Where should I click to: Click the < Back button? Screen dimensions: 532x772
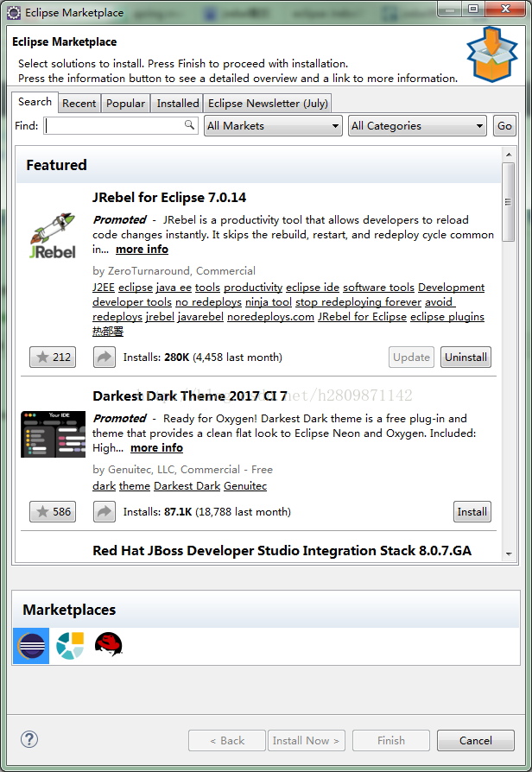tap(227, 741)
